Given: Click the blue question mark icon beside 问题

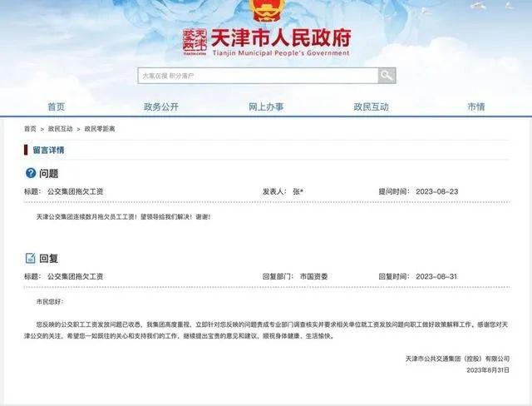Looking at the screenshot, I should click(x=31, y=173).
